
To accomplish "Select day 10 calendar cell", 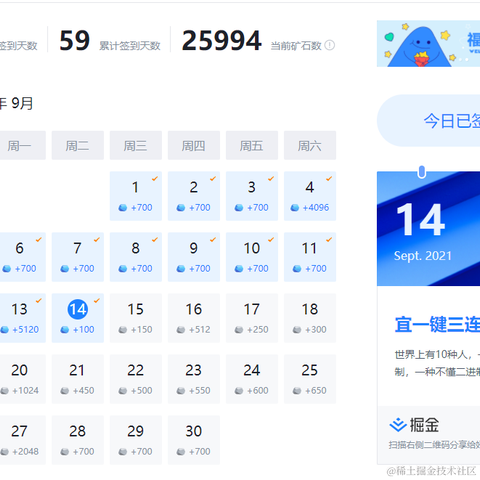I will (252, 257).
